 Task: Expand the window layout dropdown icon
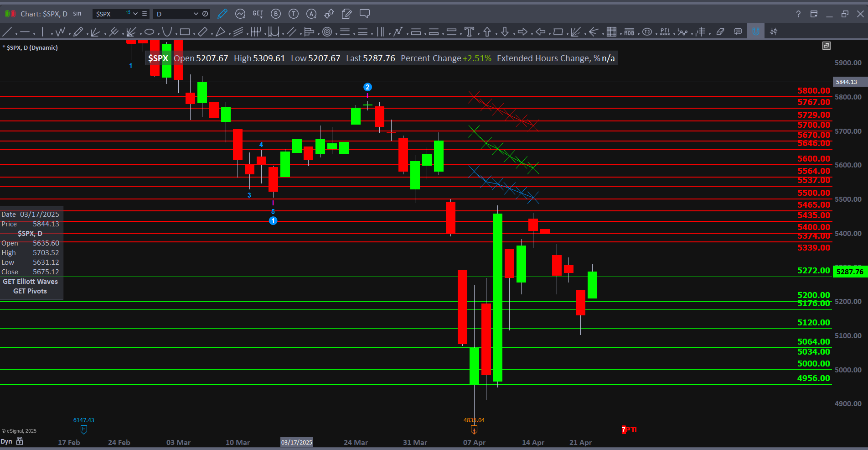814,14
